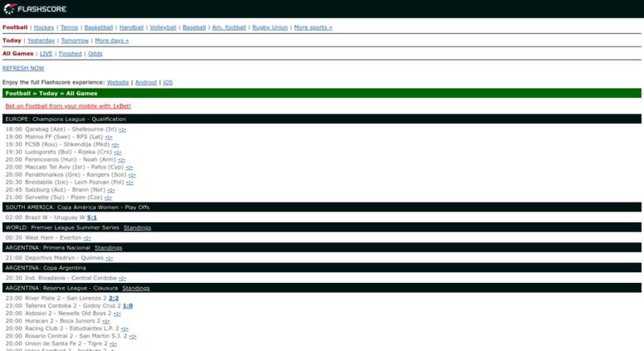Show Tomorrow's matches

coord(75,41)
